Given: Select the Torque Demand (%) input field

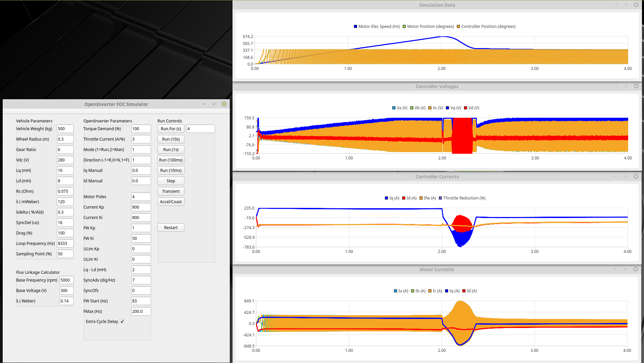Looking at the screenshot, I should point(141,129).
